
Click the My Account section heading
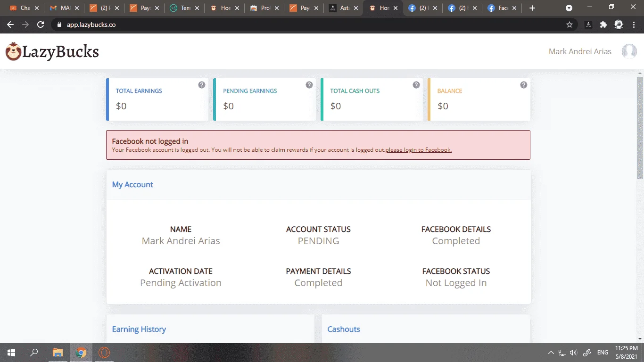(x=132, y=184)
